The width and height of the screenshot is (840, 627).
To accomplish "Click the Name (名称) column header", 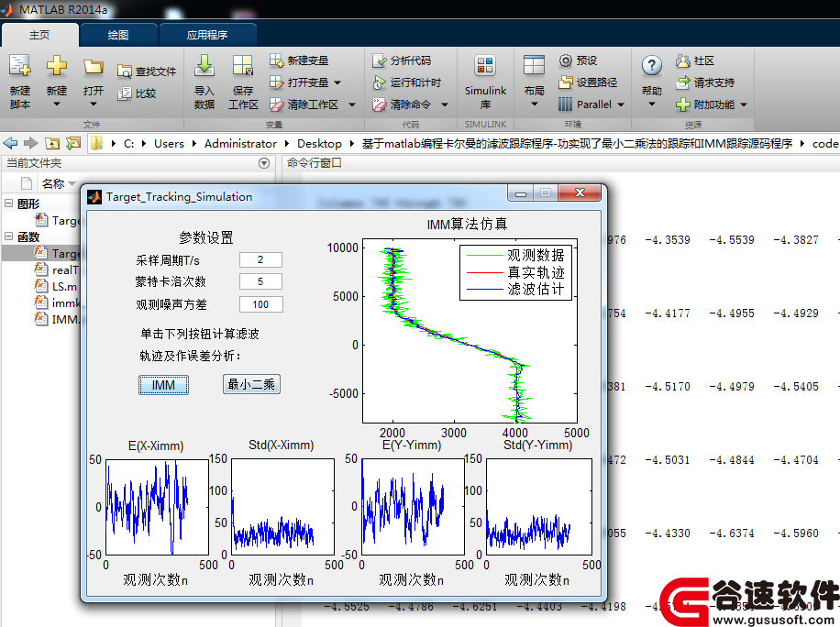I will pos(53,183).
